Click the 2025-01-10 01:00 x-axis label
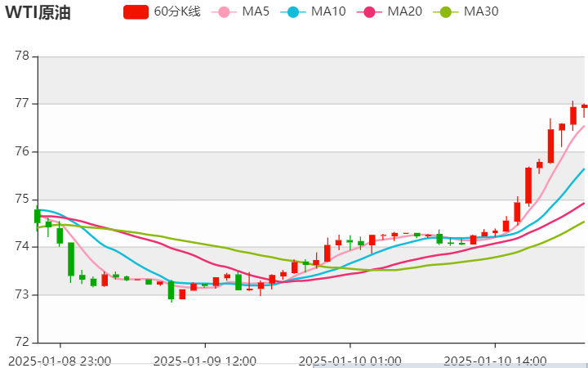Screen dimensions: 588x368 (x=350, y=361)
